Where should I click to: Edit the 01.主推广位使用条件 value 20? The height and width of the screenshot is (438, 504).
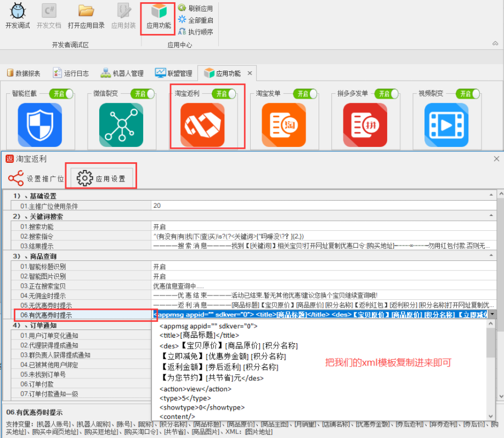(x=324, y=206)
